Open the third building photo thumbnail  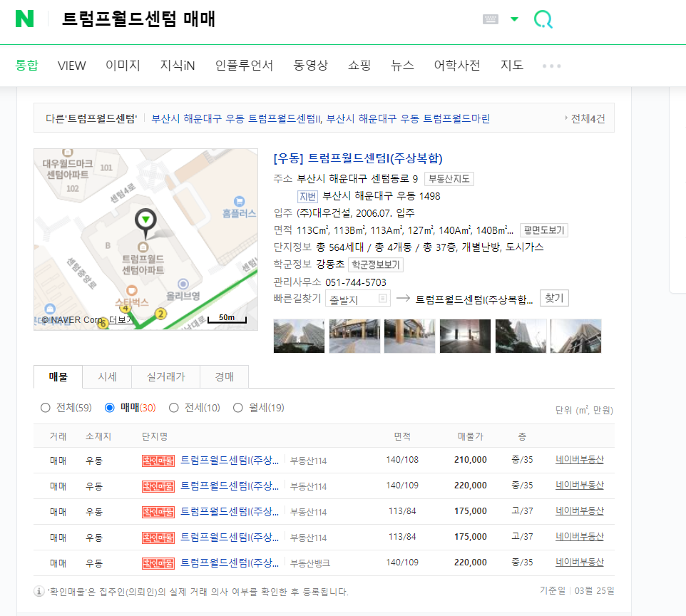point(409,336)
